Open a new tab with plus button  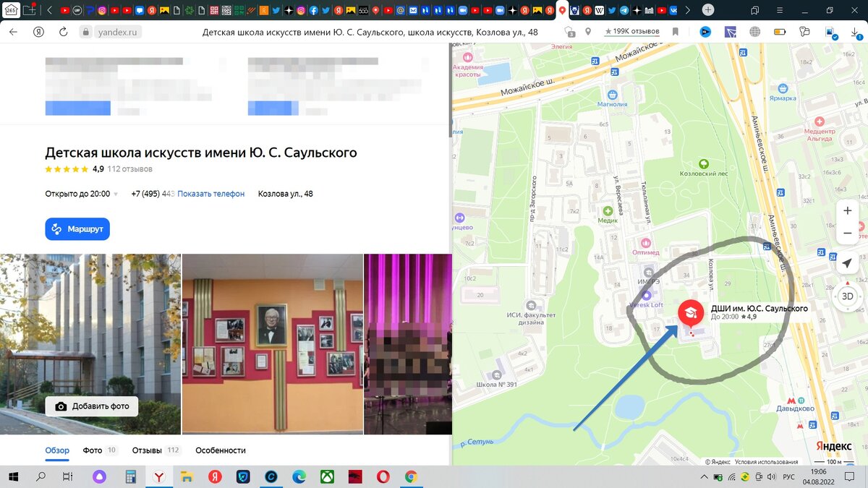coord(708,10)
